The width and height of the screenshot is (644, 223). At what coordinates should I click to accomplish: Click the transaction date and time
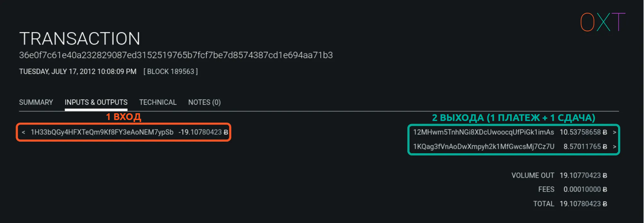click(78, 71)
